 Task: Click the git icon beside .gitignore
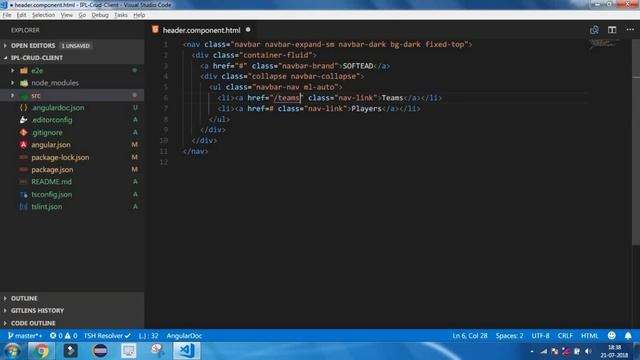24,132
